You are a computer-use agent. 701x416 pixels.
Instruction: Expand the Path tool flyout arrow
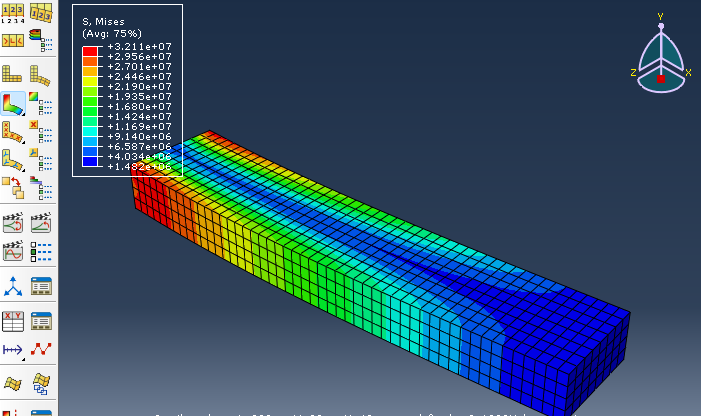point(23,359)
